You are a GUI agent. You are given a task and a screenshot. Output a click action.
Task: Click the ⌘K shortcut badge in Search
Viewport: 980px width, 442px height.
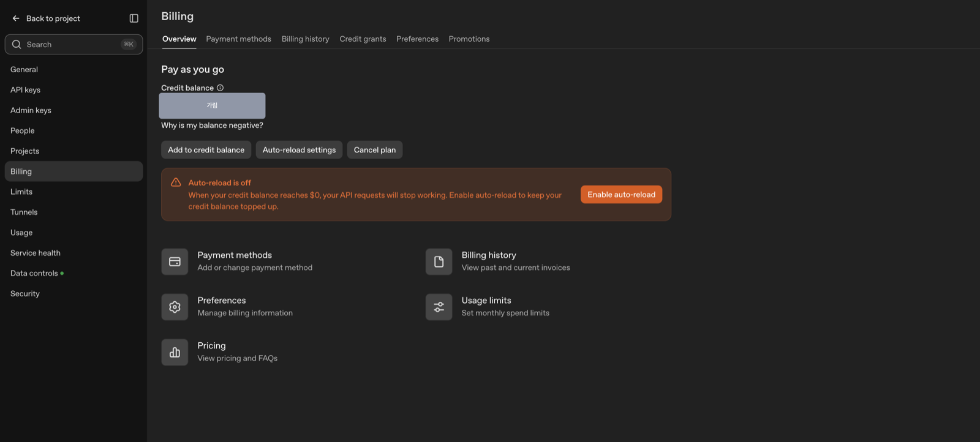[x=129, y=44]
